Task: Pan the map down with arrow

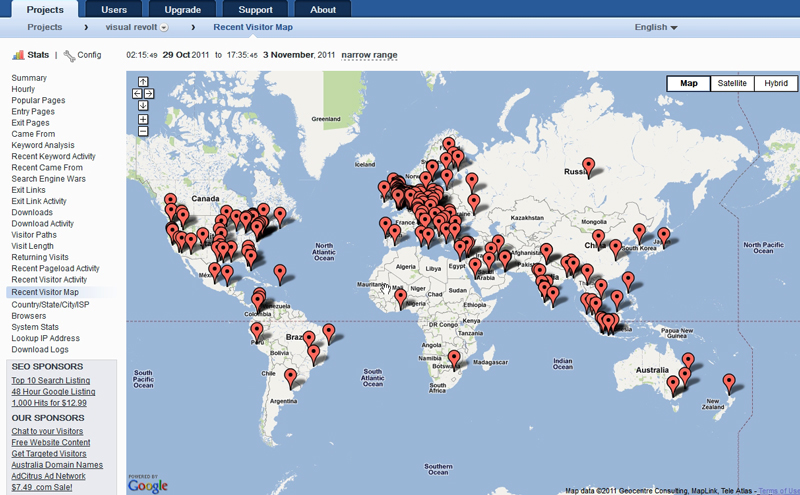Action: [x=143, y=105]
